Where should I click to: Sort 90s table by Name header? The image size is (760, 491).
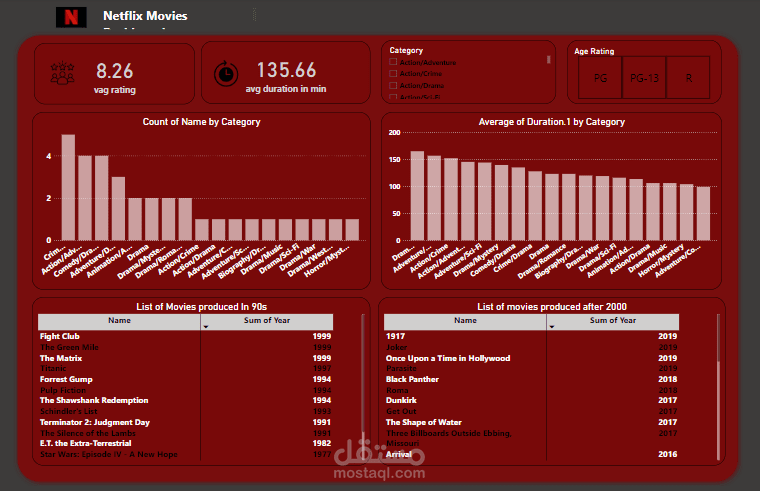pyautogui.click(x=119, y=321)
